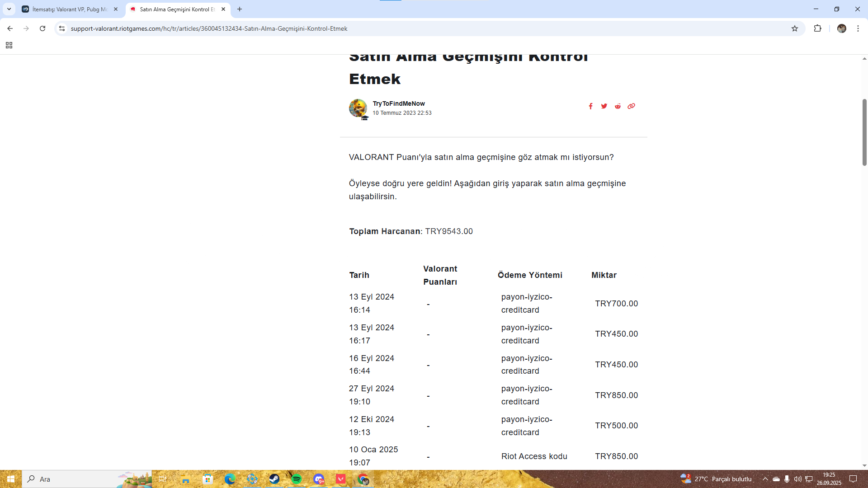Show hidden system tray icons
Viewport: 868px width, 488px height.
[x=765, y=479]
